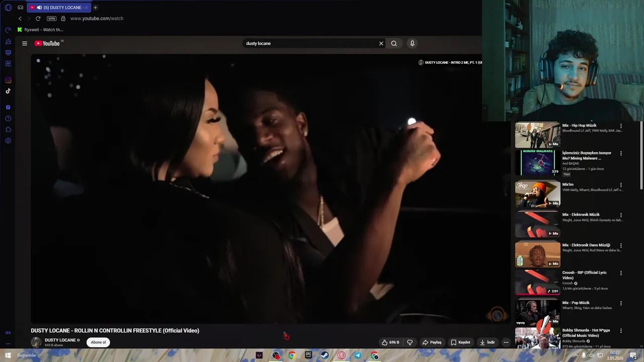Click the video player to pause
Screen dimensions: 644x362
[x=271, y=189]
